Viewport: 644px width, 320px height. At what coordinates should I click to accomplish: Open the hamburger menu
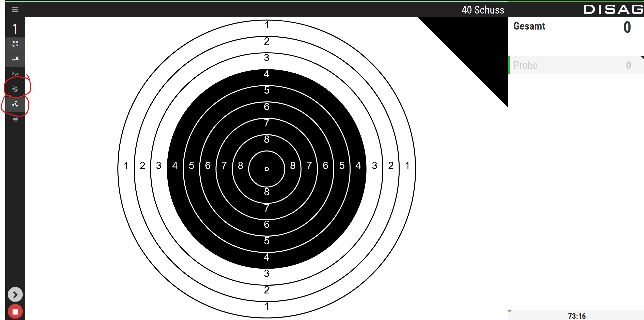pos(15,10)
